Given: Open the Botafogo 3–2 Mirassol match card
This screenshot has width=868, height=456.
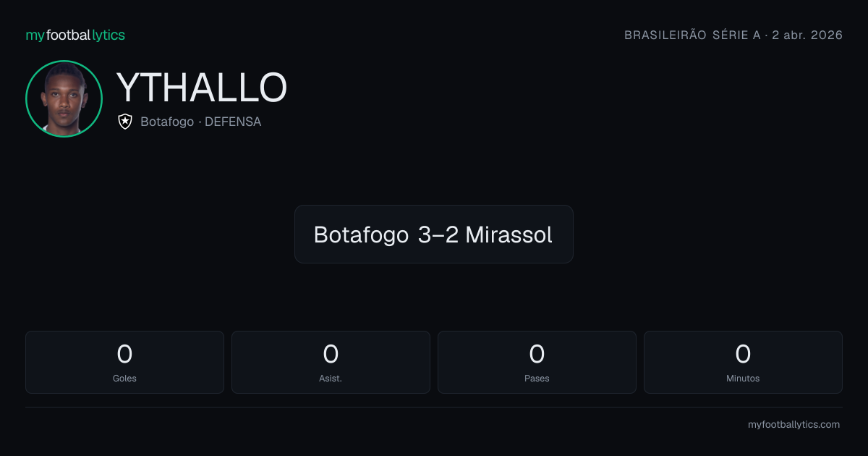Looking at the screenshot, I should [x=434, y=234].
